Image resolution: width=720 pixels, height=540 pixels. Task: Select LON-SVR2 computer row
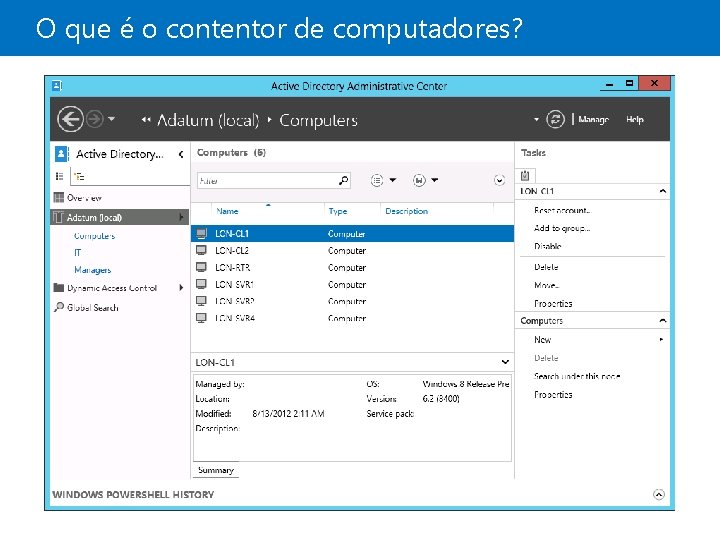[x=352, y=302]
